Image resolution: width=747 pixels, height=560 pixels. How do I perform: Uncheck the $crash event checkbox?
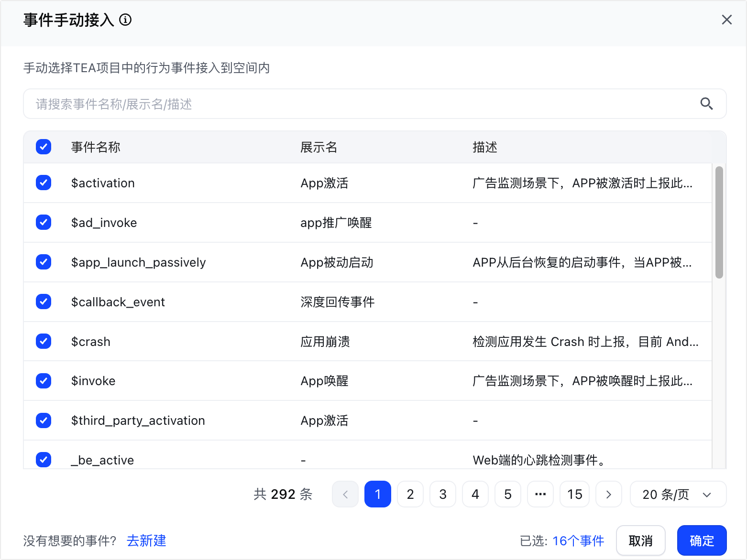44,341
